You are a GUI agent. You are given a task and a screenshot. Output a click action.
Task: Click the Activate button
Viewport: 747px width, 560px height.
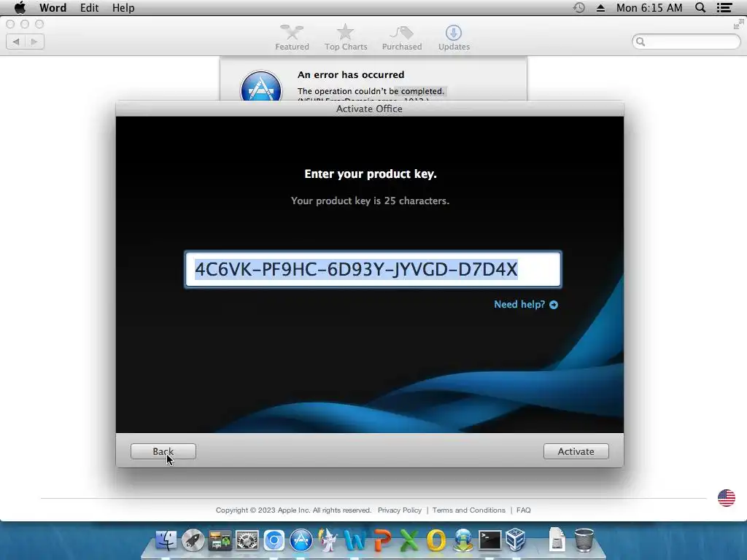[x=576, y=451]
